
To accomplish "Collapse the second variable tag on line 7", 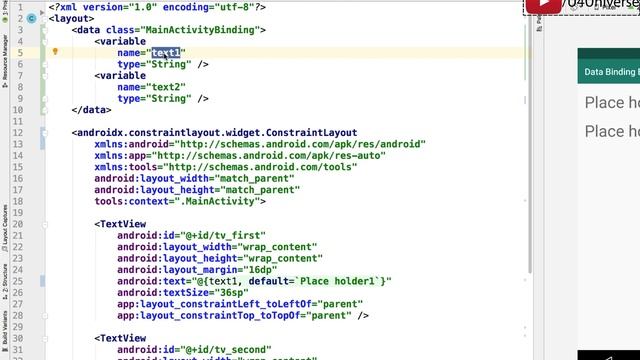I will point(44,76).
